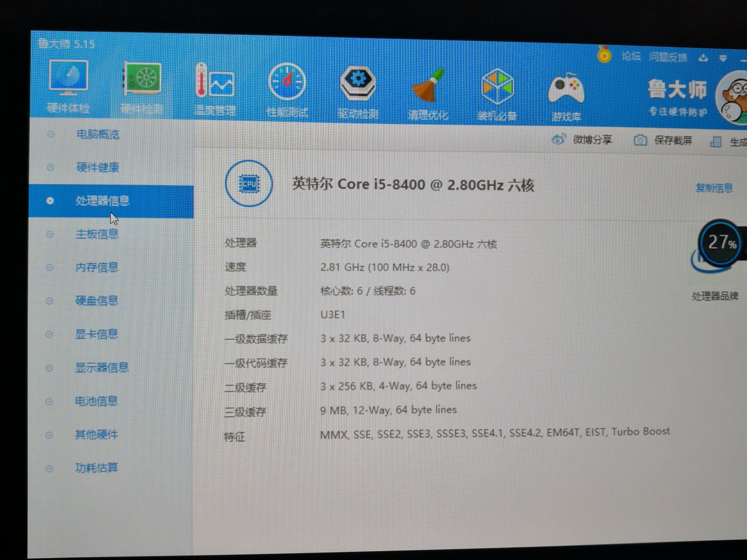Click the 处理器品牌 label
This screenshot has height=560, width=747.
(715, 296)
